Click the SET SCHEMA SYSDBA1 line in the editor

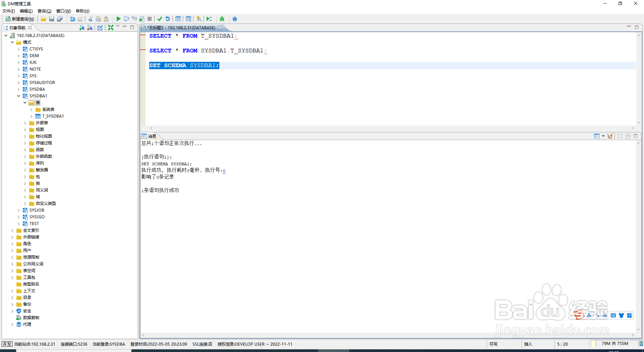[x=184, y=65]
